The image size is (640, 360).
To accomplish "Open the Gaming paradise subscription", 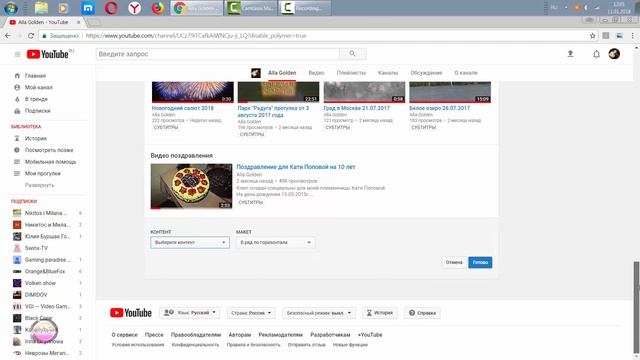I will pyautogui.click(x=47, y=260).
